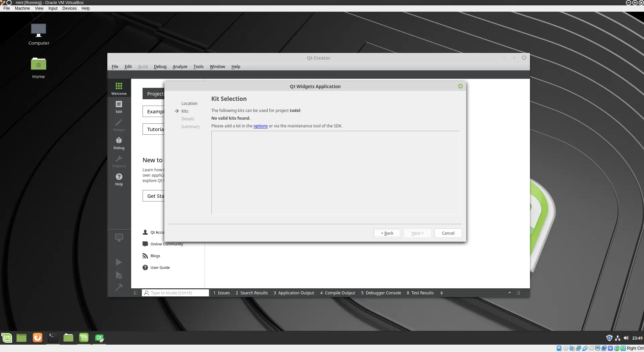Open the Test Results pane

tap(420, 293)
